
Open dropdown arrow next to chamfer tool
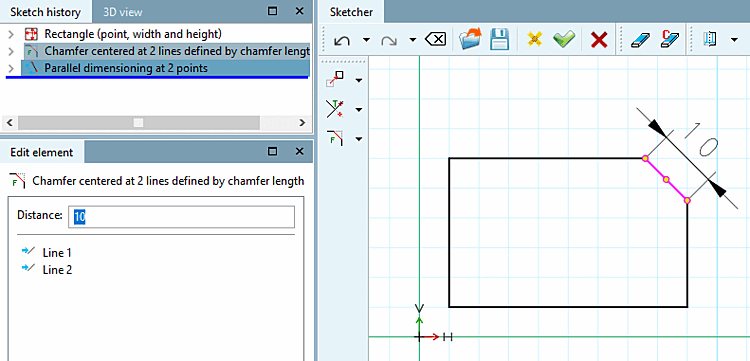click(359, 139)
